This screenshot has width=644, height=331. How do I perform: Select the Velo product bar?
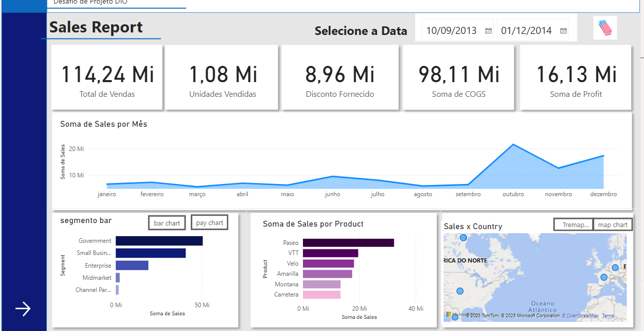pyautogui.click(x=328, y=264)
